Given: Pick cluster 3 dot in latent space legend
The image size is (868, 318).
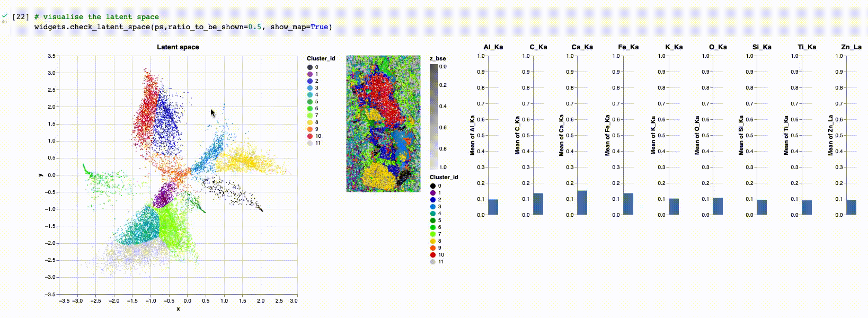Looking at the screenshot, I should tap(310, 88).
